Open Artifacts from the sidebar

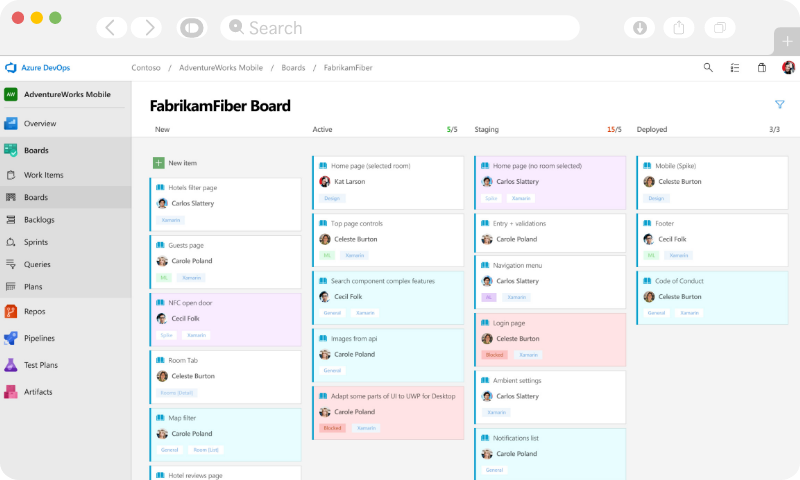pyautogui.click(x=38, y=392)
